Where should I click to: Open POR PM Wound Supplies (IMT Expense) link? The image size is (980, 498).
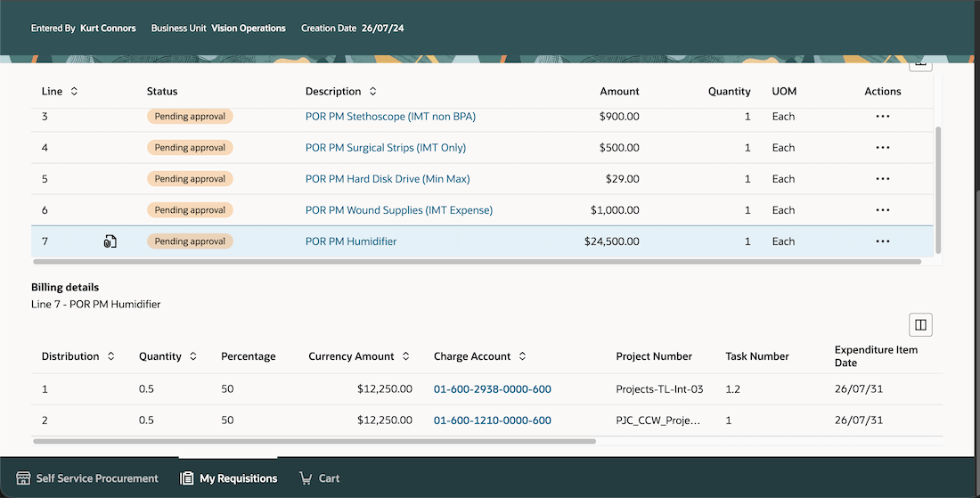[x=399, y=210]
